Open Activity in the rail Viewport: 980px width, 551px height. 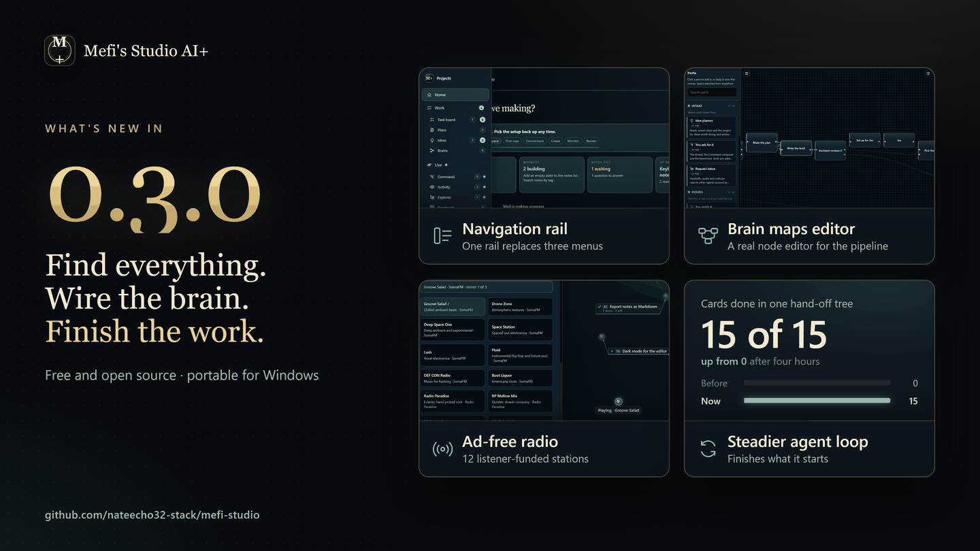[456, 187]
